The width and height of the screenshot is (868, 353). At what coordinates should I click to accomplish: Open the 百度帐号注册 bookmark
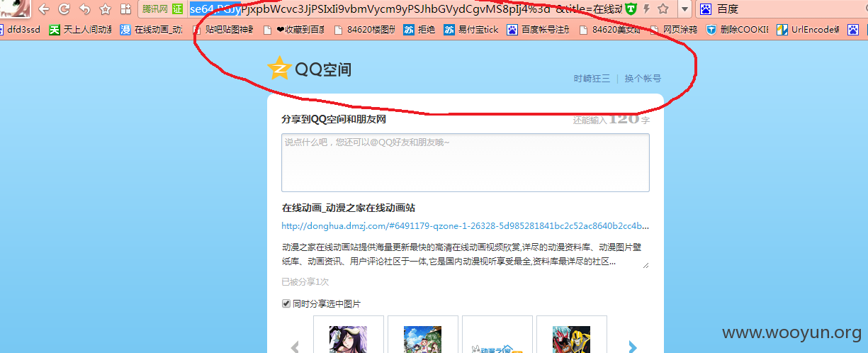(539, 30)
